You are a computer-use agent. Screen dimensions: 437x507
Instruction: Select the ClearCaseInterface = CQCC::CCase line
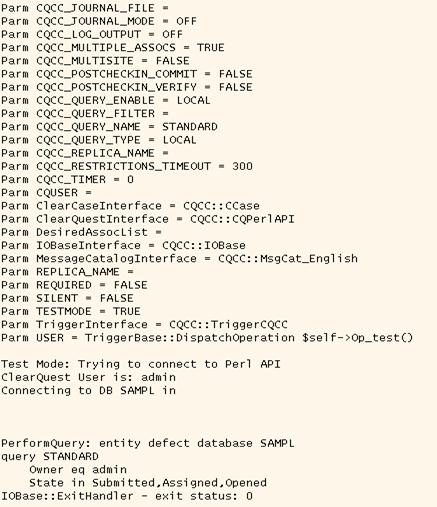(130, 206)
